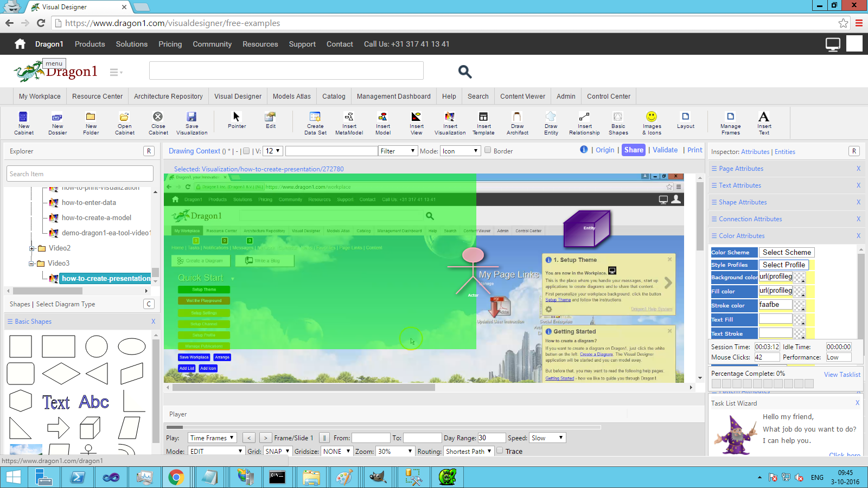Enable the Trace checkbox
The height and width of the screenshot is (488, 868).
click(x=500, y=451)
